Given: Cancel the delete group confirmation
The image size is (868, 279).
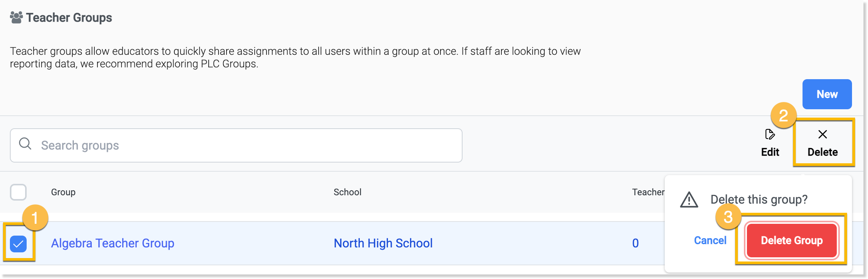Looking at the screenshot, I should pos(710,241).
